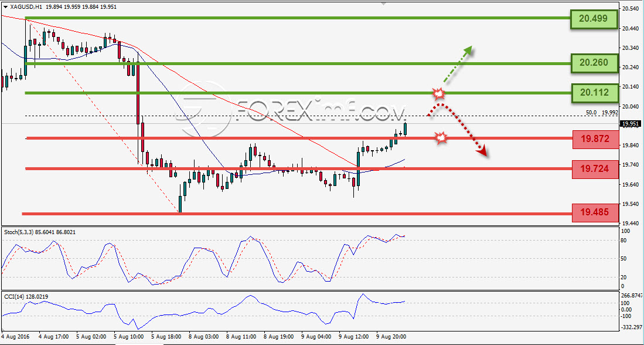
Task: Click the 50 level on Stoch scale
Action: [624, 259]
